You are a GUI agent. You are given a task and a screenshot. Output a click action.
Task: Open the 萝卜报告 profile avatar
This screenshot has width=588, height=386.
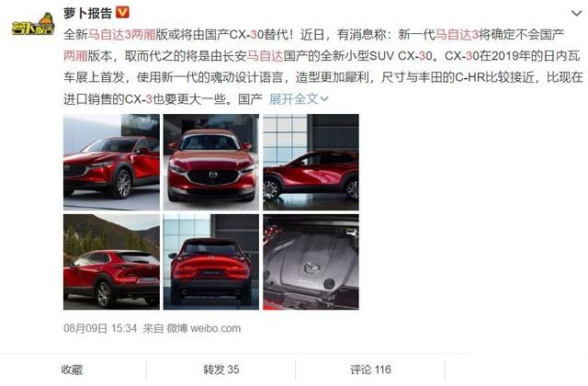(x=33, y=23)
